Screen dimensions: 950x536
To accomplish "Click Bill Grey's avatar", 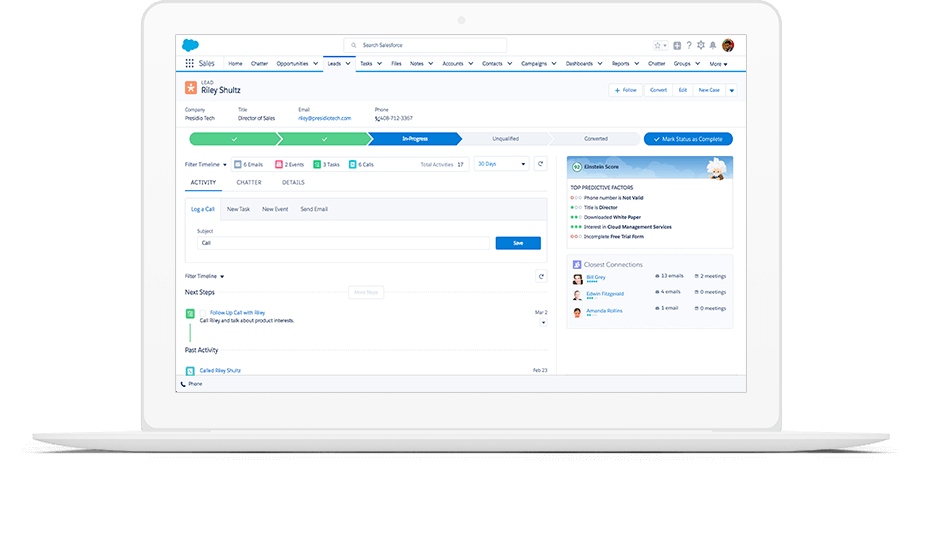I will click(577, 279).
